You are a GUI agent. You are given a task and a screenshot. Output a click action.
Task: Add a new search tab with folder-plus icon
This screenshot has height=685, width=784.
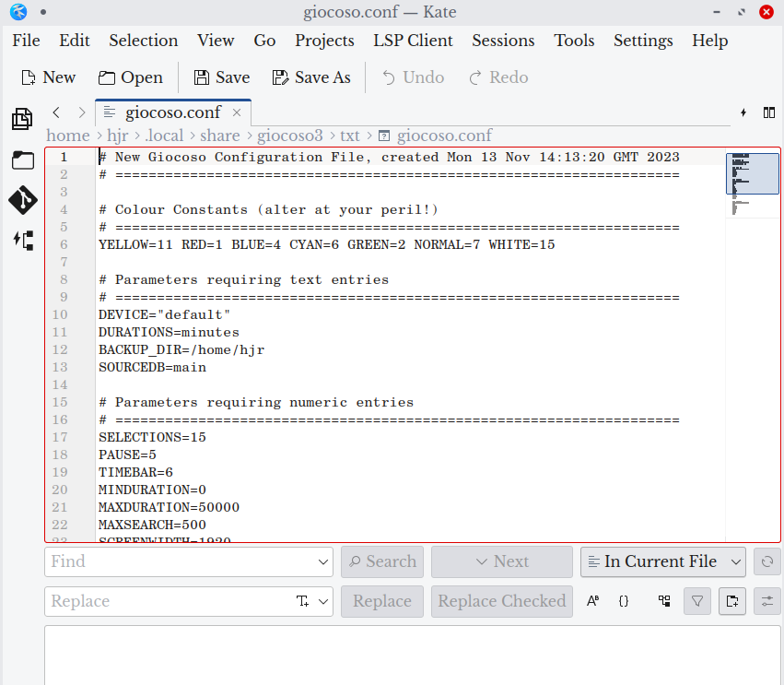(x=732, y=600)
